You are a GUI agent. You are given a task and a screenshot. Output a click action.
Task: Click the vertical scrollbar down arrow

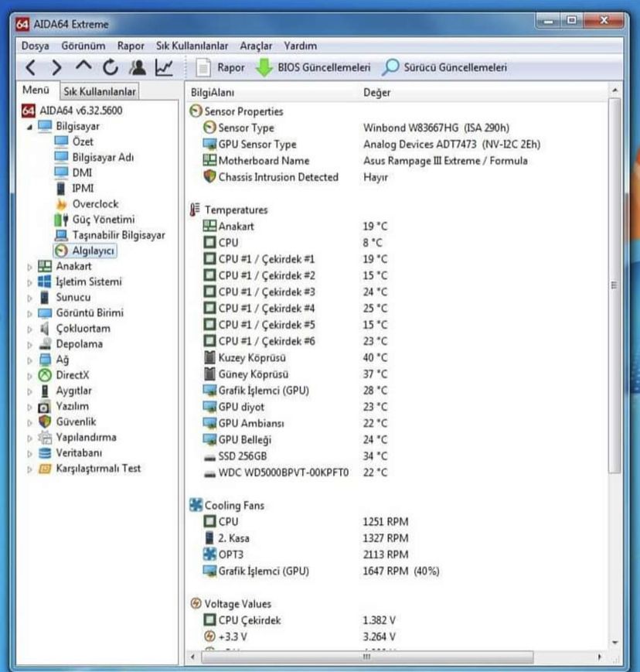pyautogui.click(x=614, y=642)
